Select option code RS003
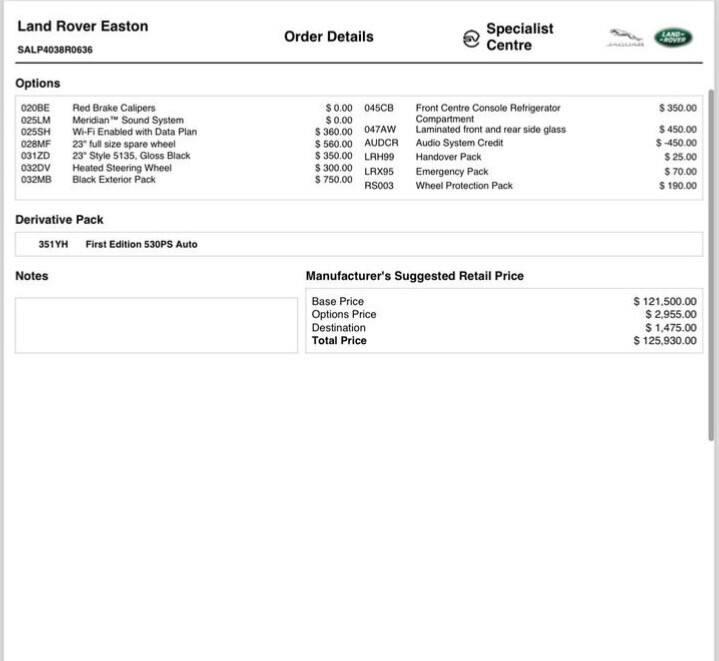This screenshot has width=719, height=661. pos(379,186)
